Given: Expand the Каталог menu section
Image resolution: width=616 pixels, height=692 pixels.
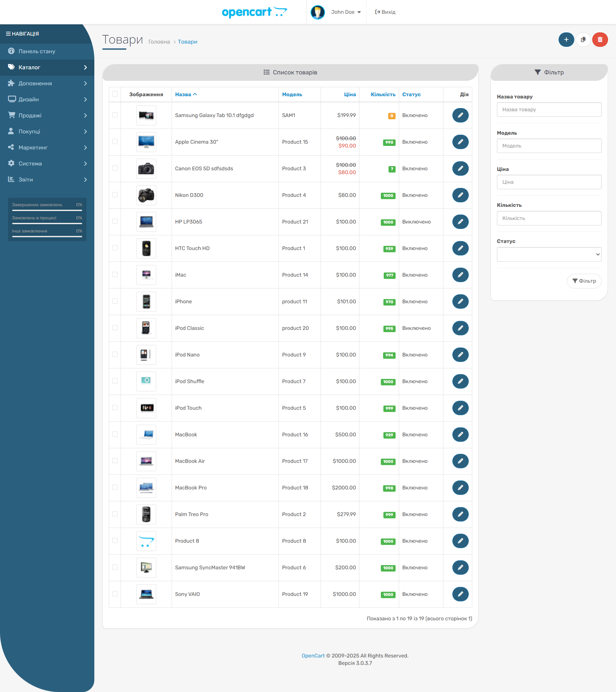Looking at the screenshot, I should click(47, 67).
